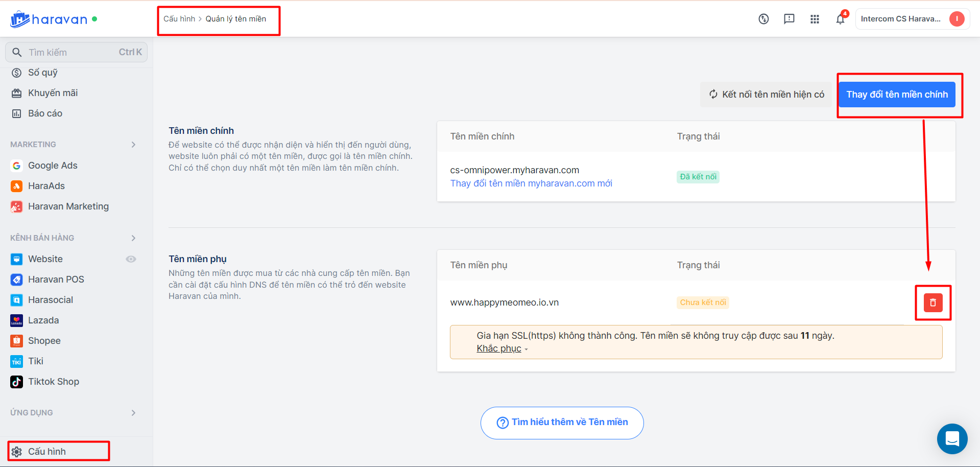Expand the Khắc phục dropdown

(x=501, y=348)
